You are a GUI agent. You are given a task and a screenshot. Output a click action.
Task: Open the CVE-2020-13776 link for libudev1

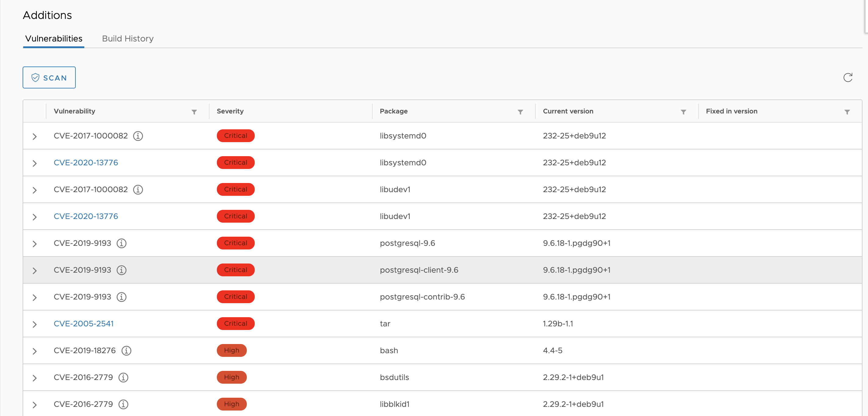[86, 217]
